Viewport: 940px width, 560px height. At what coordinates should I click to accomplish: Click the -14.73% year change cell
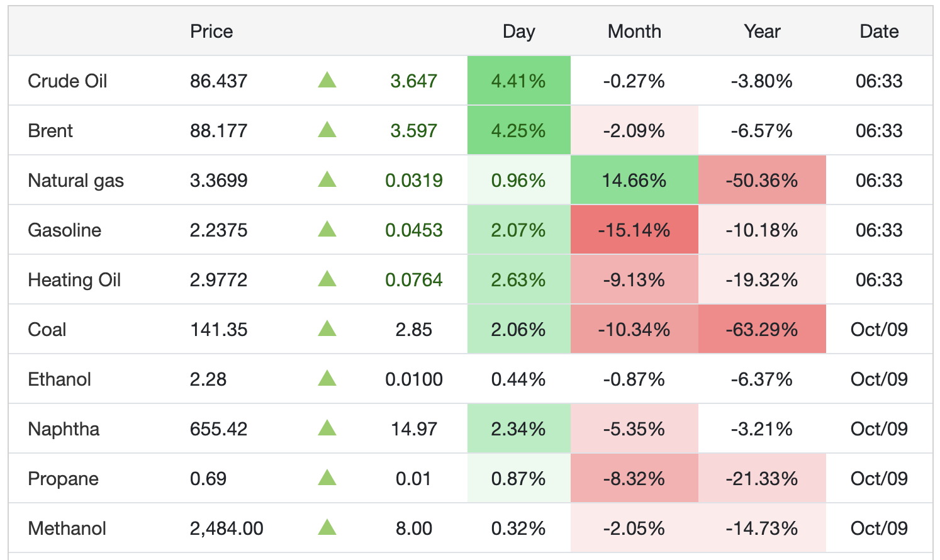point(762,528)
